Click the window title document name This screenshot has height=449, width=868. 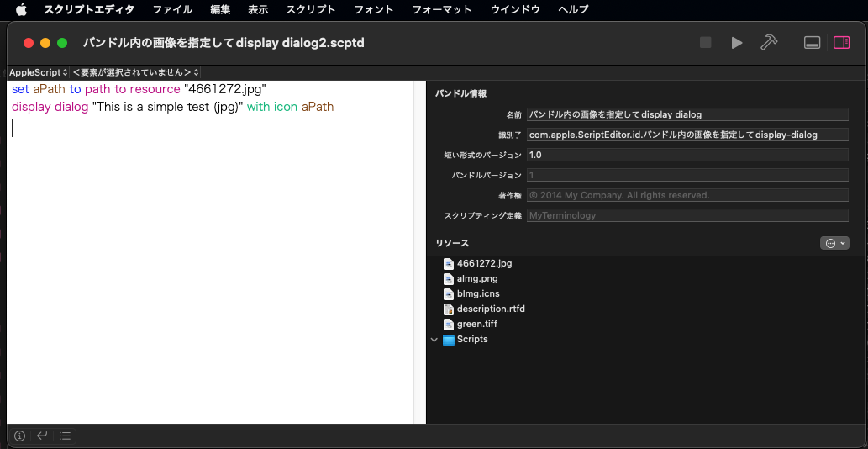pos(224,43)
